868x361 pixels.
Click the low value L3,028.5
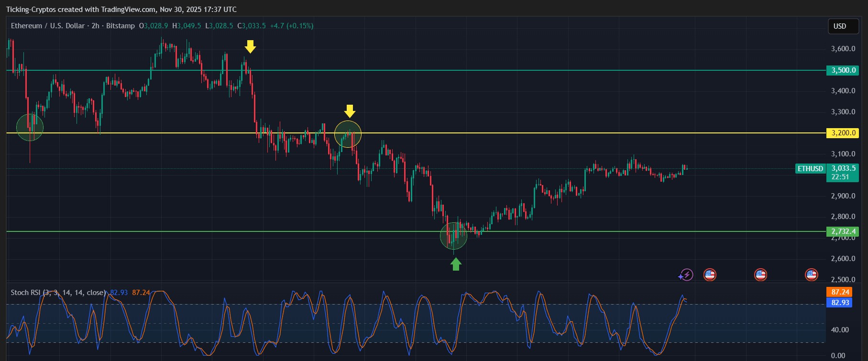click(x=219, y=26)
